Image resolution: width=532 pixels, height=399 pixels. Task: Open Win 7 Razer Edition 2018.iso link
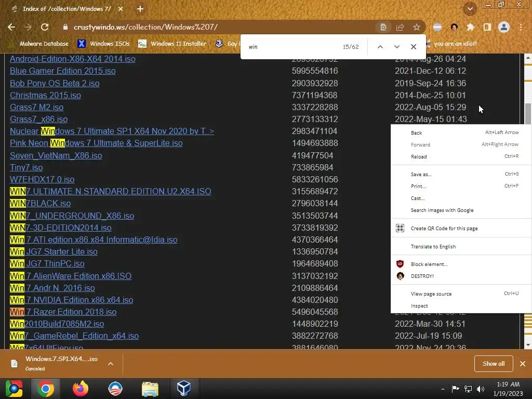(63, 312)
